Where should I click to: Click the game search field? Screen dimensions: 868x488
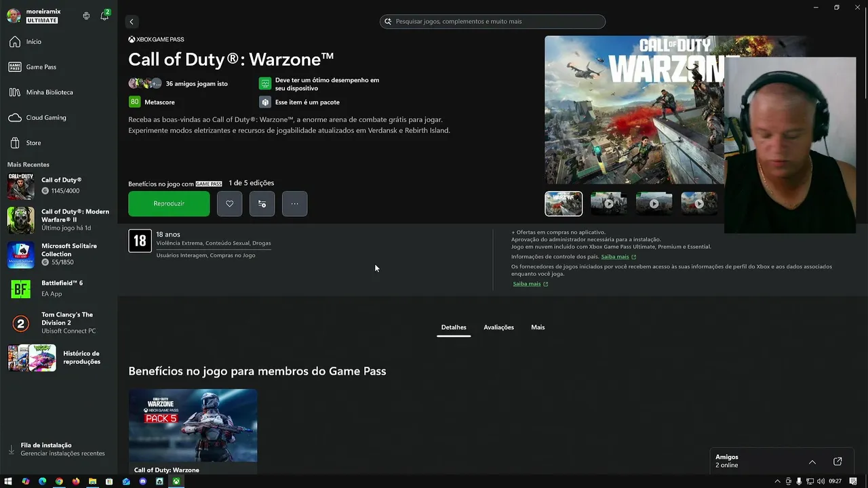492,22
